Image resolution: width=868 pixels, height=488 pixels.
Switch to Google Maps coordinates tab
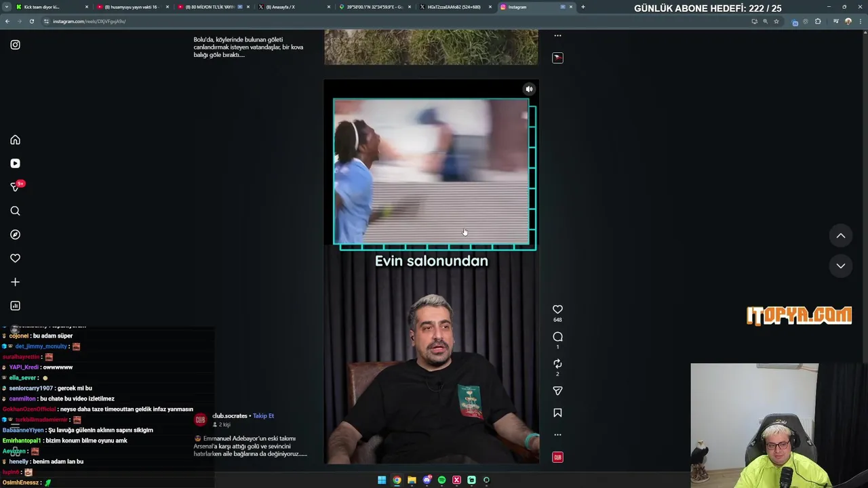click(376, 7)
